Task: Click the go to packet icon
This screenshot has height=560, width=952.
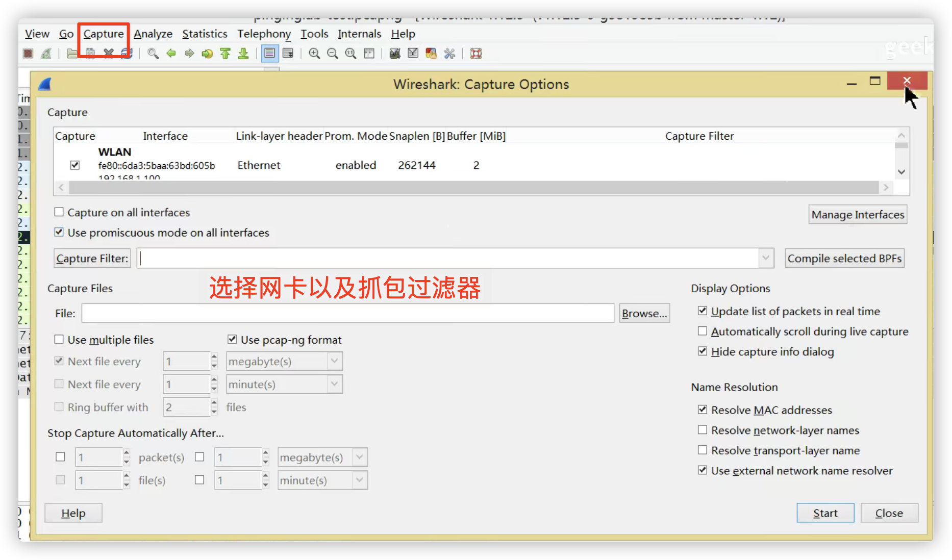Action: (x=207, y=54)
